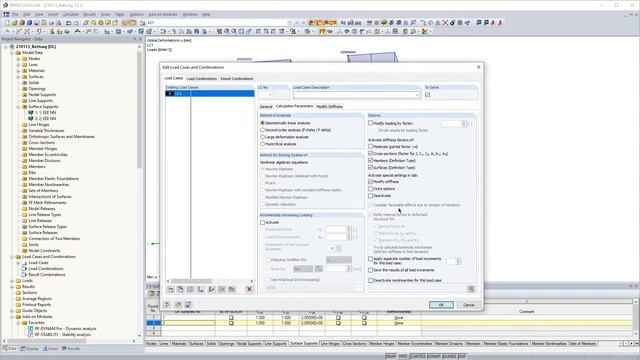
Task: Click OK in the Edit Load Cases dialog
Action: (441, 305)
